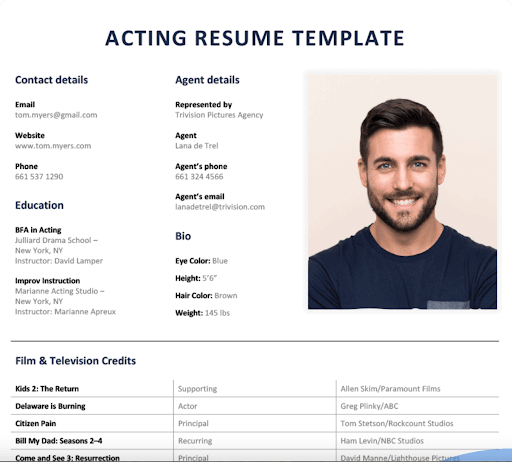
Task: Select the Bio heading
Action: coord(183,236)
